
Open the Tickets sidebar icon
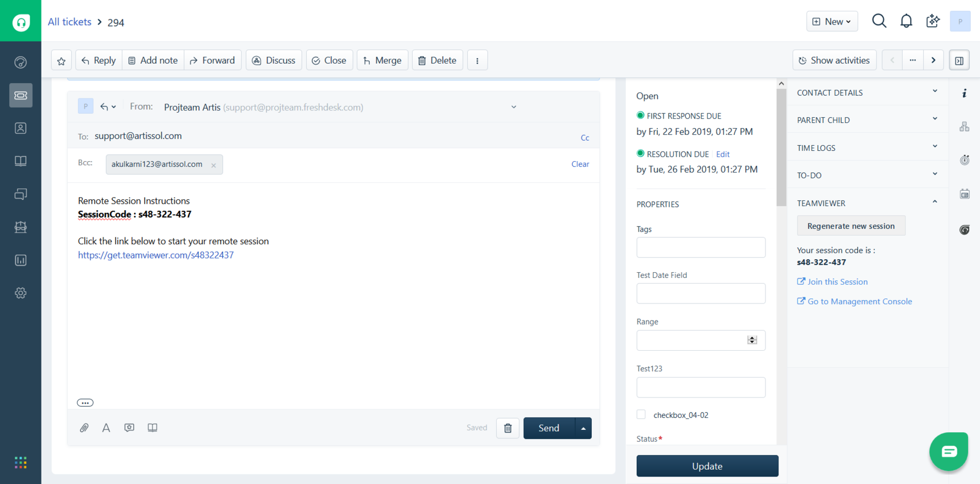coord(20,95)
